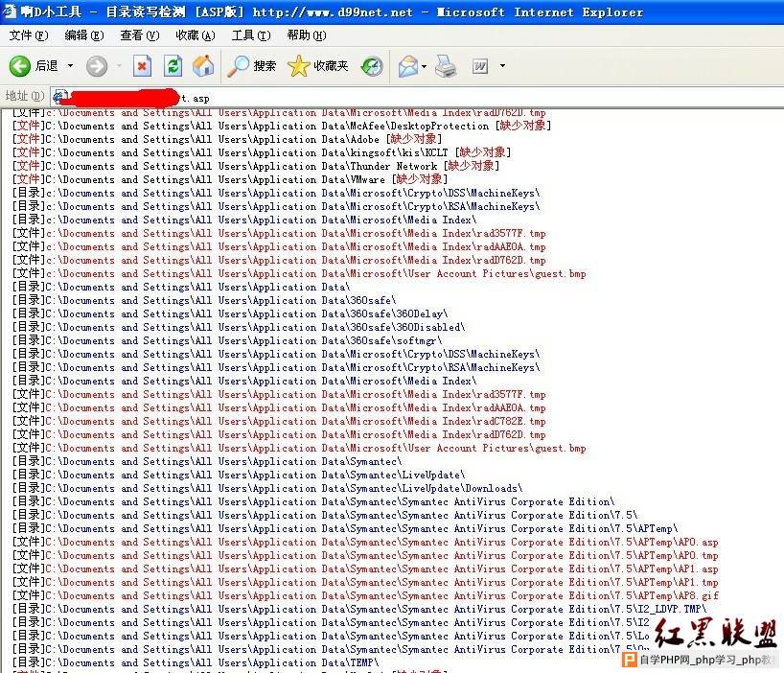Open the back history dropdown arrow
Screen dimensions: 784x673
[71, 66]
